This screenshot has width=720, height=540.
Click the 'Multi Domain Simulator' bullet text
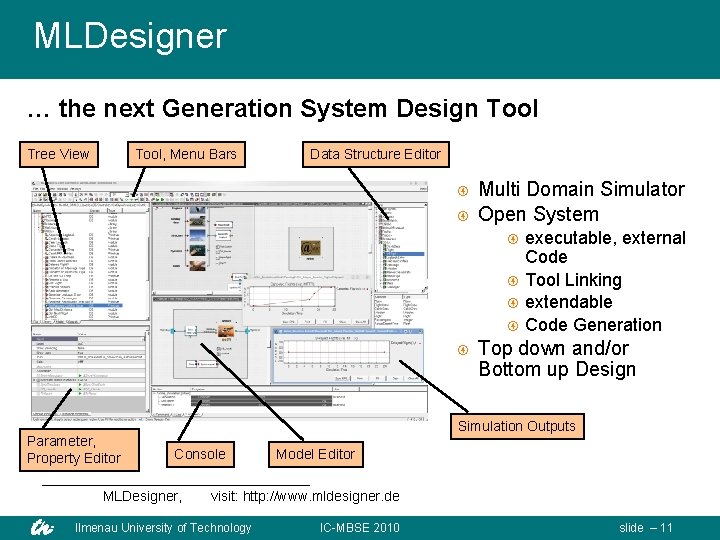[581, 189]
